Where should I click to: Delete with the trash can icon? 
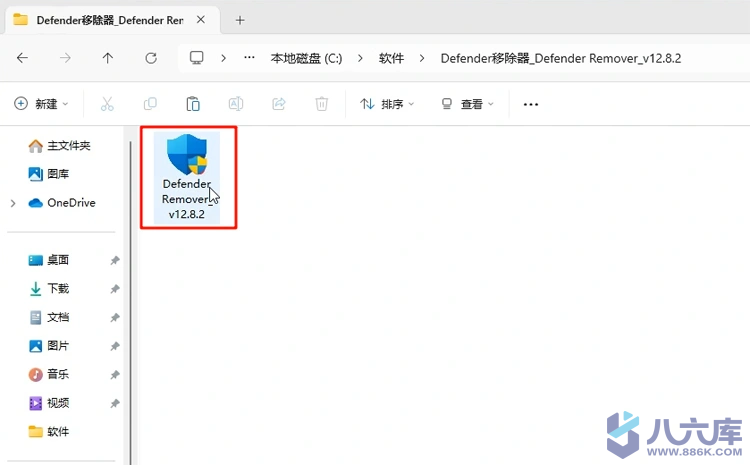click(321, 104)
